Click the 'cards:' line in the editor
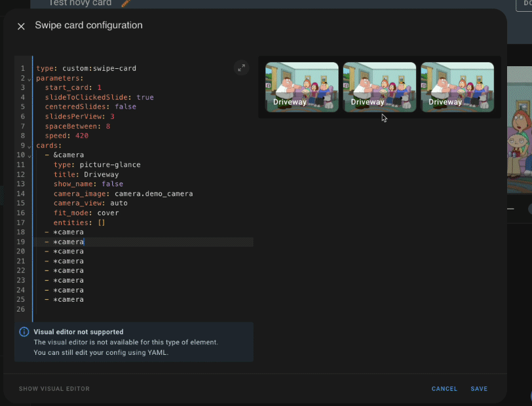The image size is (532, 406). click(49, 145)
